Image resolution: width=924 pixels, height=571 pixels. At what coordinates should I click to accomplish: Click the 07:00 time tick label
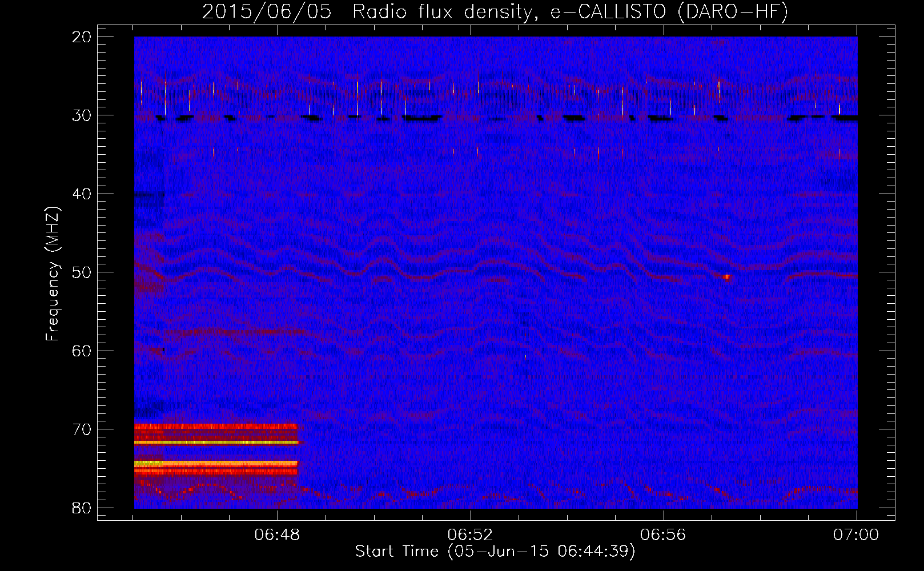click(x=856, y=535)
